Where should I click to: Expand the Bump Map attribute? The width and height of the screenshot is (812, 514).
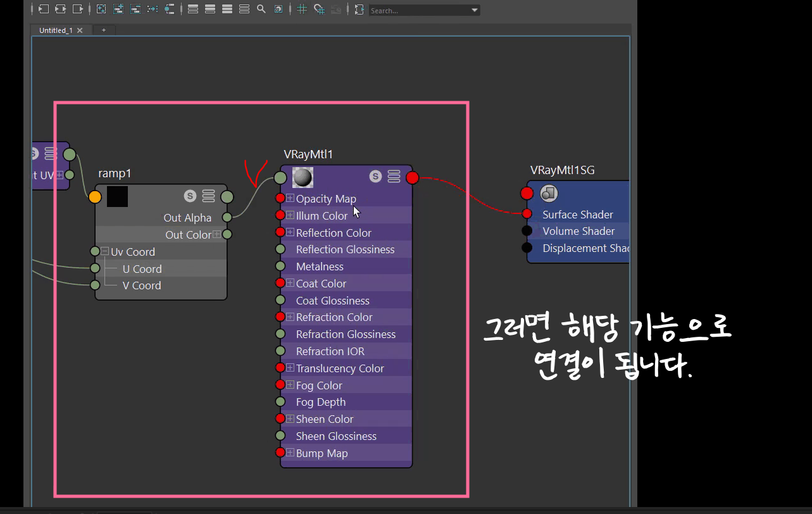[x=290, y=453]
